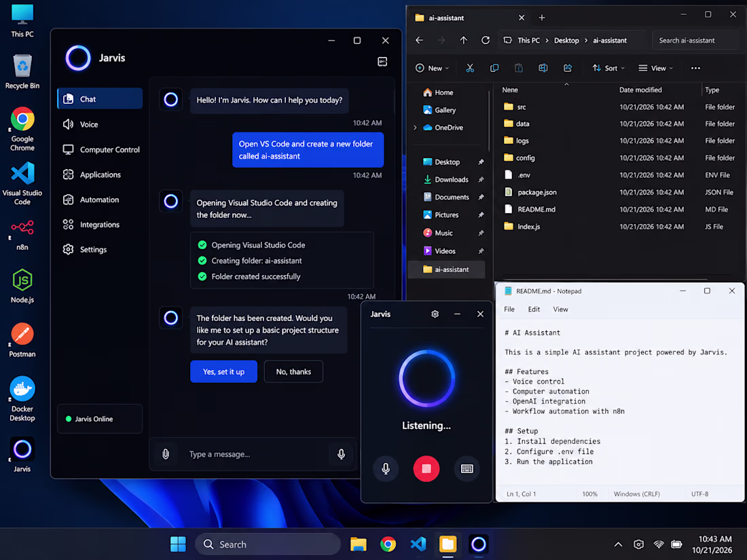
Task: Add a new tab in File Explorer
Action: point(542,18)
